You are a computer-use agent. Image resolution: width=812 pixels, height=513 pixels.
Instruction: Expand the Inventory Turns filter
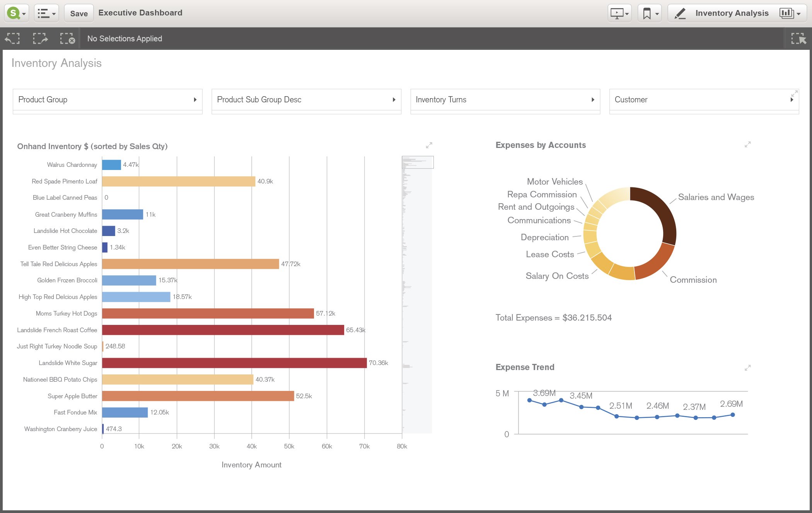592,100
